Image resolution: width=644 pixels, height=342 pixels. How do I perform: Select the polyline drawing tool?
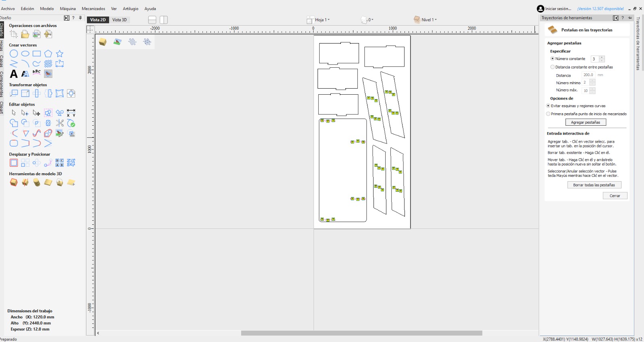pyautogui.click(x=14, y=64)
